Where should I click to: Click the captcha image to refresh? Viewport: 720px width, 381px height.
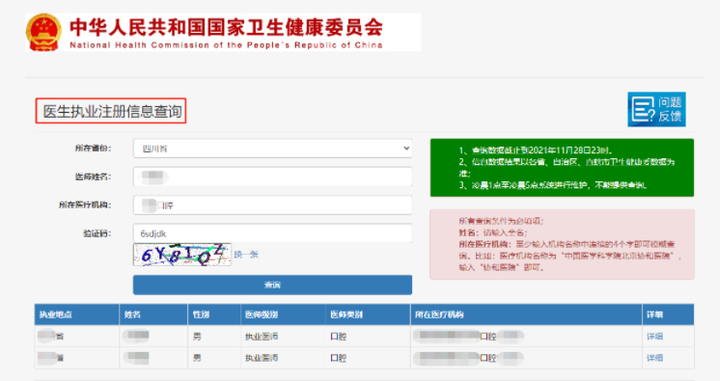(x=182, y=254)
